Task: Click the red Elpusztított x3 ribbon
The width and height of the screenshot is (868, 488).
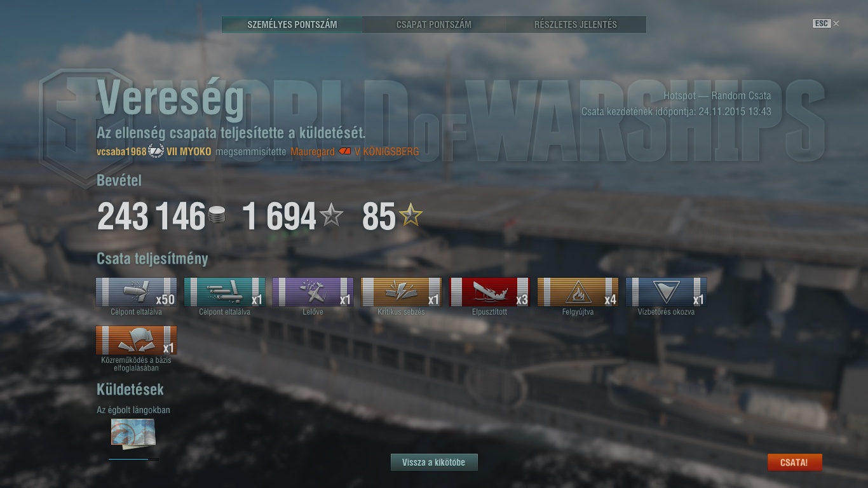Action: (489, 292)
